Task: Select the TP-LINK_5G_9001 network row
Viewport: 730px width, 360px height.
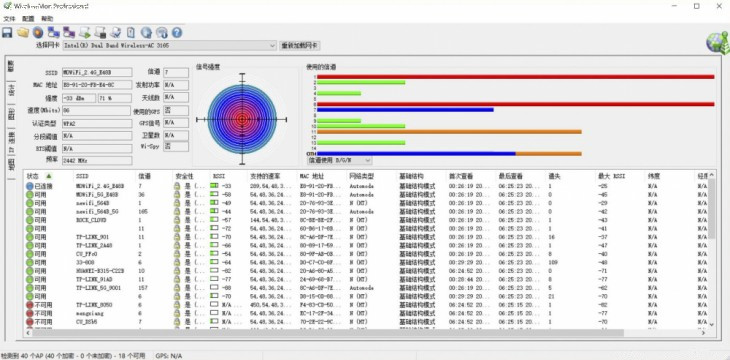Action: click(x=366, y=288)
